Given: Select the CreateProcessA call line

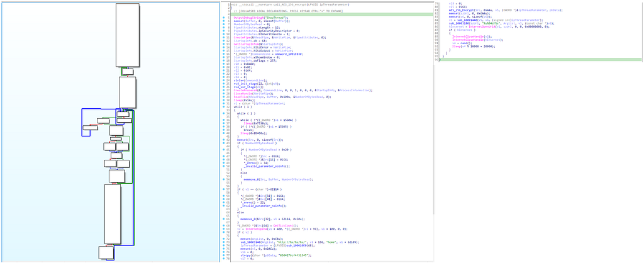Looking at the screenshot, I should tap(303, 91).
